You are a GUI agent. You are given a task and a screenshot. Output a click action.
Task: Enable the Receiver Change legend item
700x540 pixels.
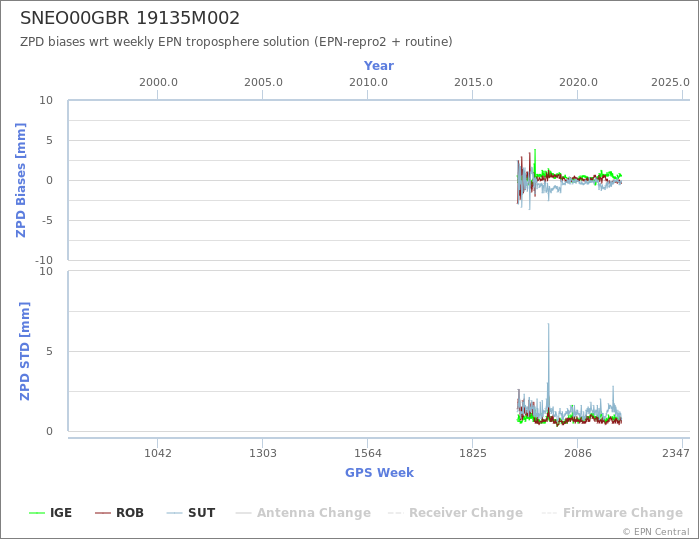tap(455, 513)
